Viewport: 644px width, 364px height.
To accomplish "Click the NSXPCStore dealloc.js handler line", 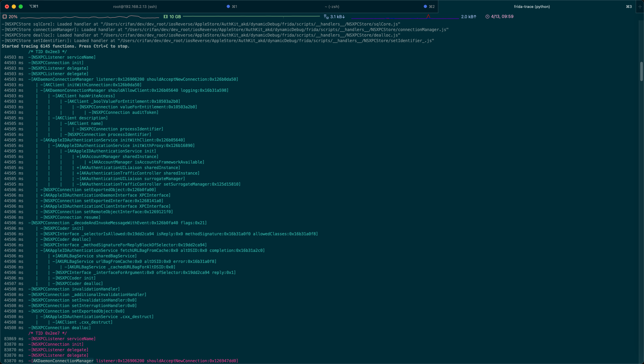I will pyautogui.click(x=201, y=35).
